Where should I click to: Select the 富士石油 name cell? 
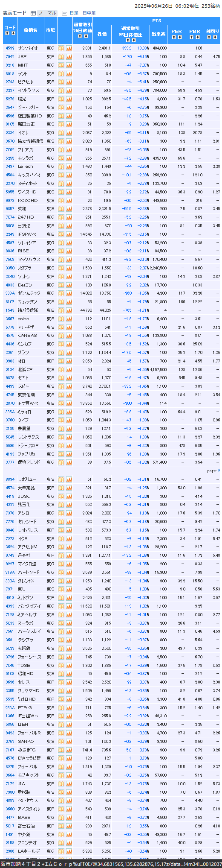(30, 826)
